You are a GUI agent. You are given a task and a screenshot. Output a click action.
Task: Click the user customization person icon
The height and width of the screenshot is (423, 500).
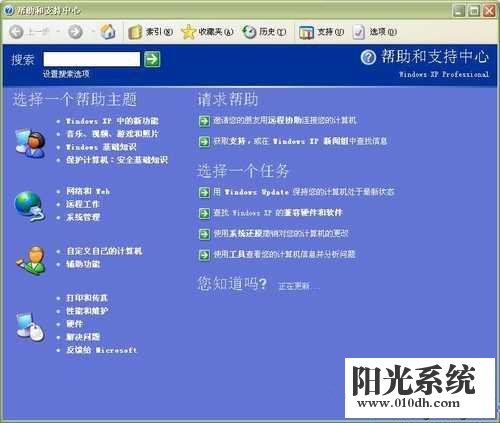(x=31, y=260)
